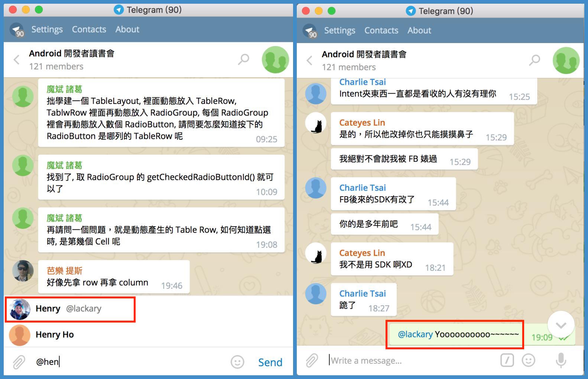This screenshot has height=379, width=588.
Task: Click Telegram logo with 90 badge, right window
Action: click(310, 31)
